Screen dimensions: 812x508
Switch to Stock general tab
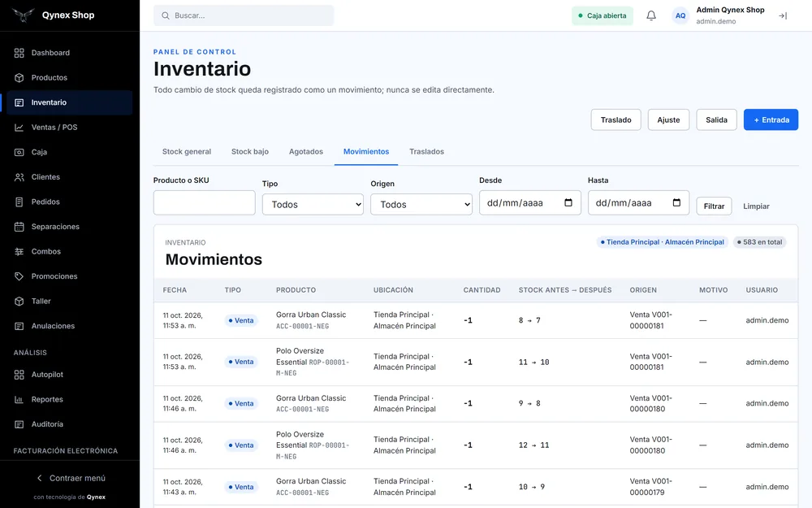187,151
